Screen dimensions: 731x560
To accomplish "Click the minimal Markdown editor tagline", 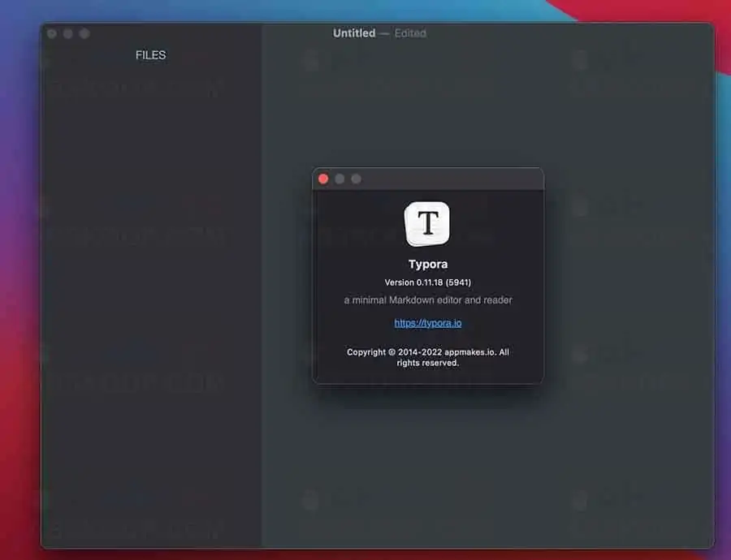I will point(428,299).
